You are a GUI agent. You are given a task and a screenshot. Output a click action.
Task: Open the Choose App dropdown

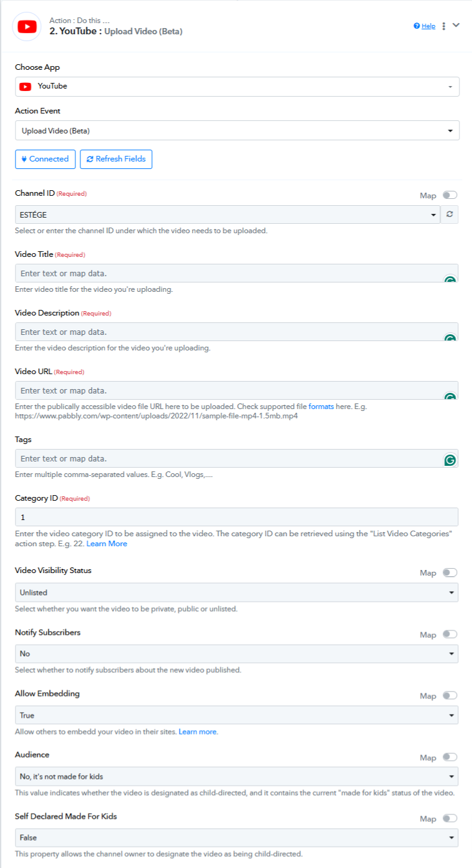point(237,87)
